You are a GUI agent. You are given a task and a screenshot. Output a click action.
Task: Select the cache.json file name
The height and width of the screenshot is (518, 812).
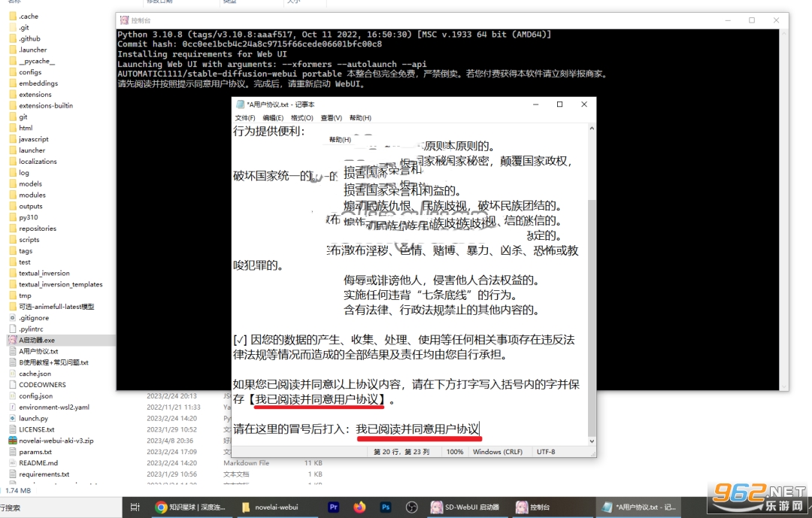[x=35, y=374]
